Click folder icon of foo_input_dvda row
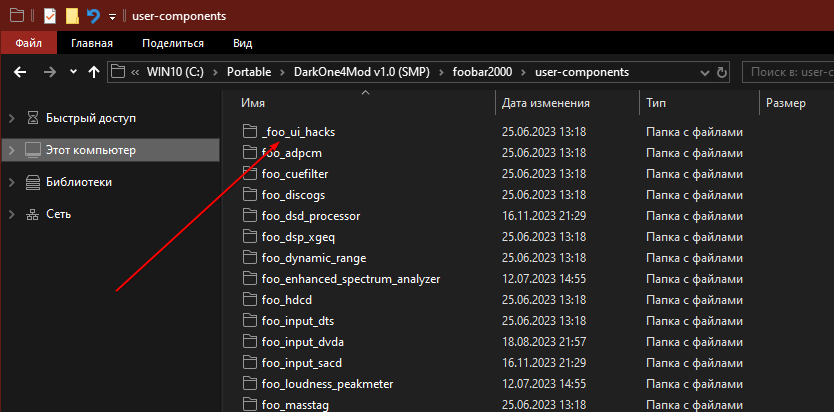The image size is (834, 412). pos(249,342)
